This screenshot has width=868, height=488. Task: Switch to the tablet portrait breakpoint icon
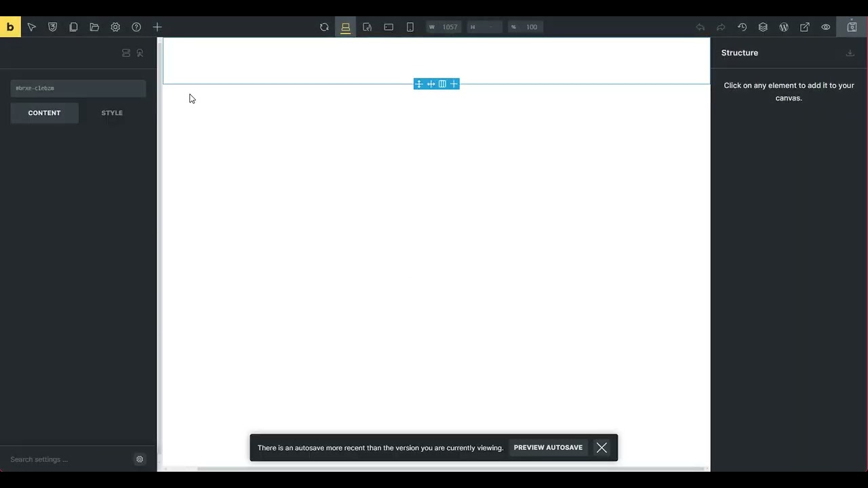tap(367, 27)
